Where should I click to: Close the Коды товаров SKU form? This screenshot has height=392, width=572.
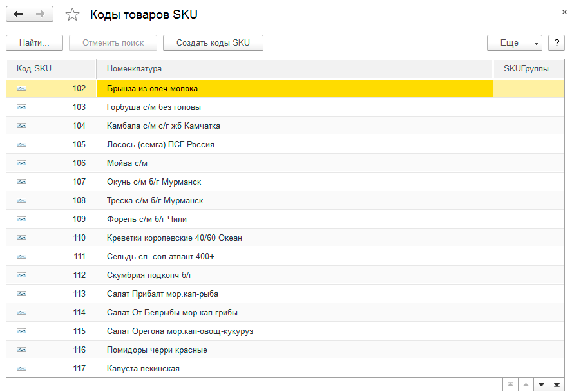[564, 12]
